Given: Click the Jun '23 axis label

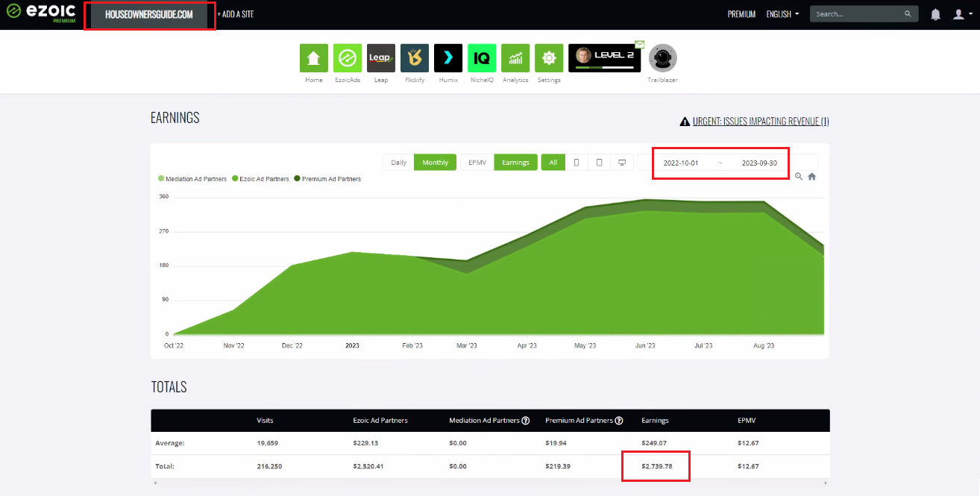Looking at the screenshot, I should [645, 345].
